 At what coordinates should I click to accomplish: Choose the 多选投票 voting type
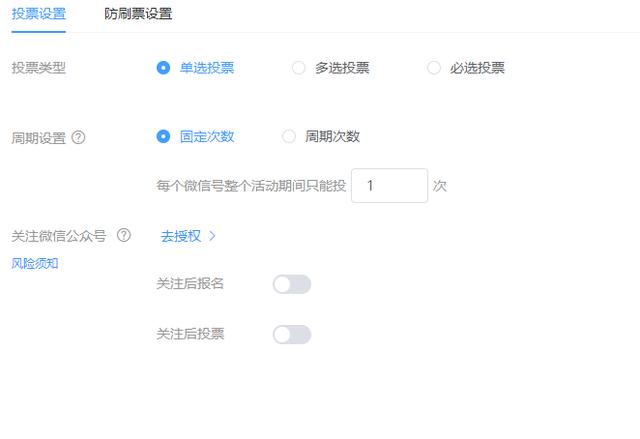pos(298,68)
